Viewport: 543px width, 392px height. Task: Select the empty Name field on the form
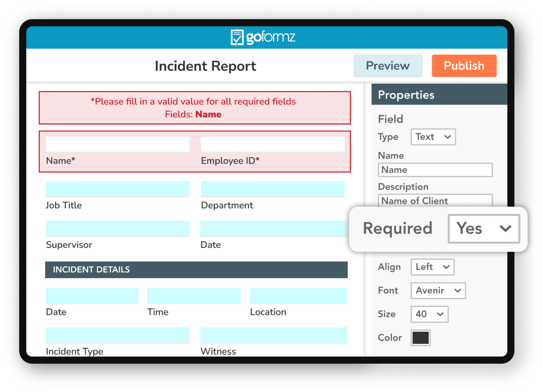pos(118,144)
